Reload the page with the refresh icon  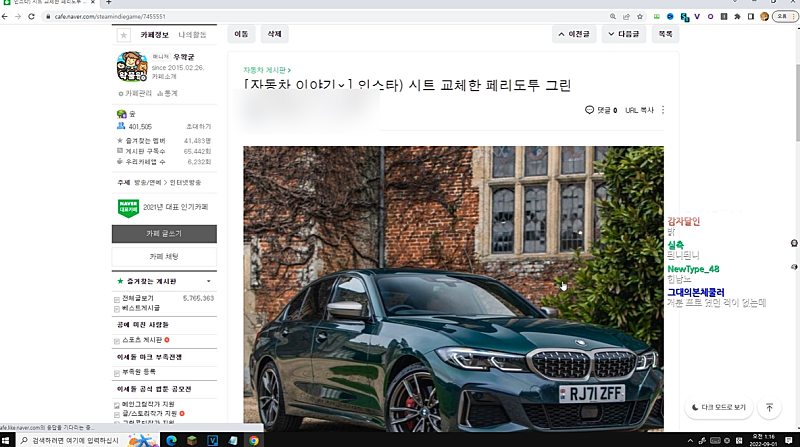point(31,16)
